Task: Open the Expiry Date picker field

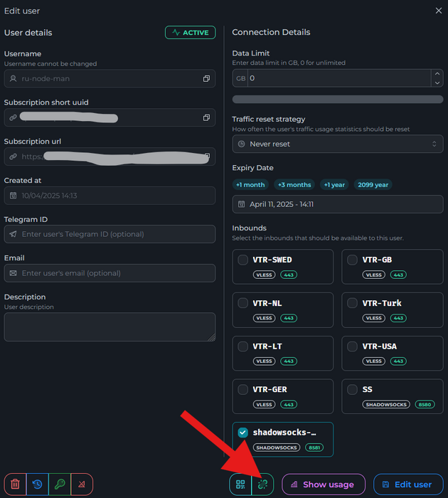Action: pos(337,204)
